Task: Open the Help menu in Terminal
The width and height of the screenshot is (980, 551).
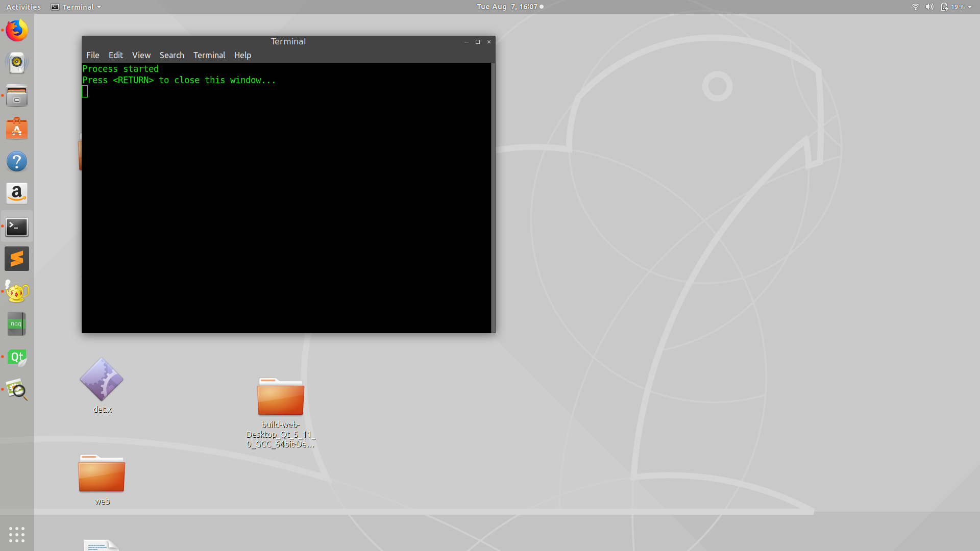Action: [x=242, y=55]
